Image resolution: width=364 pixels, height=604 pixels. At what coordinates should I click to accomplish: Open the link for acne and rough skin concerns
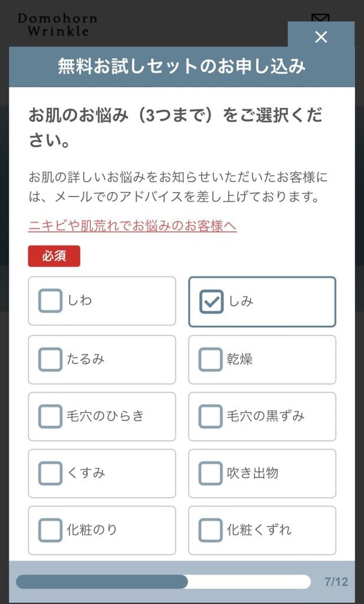pos(132,226)
